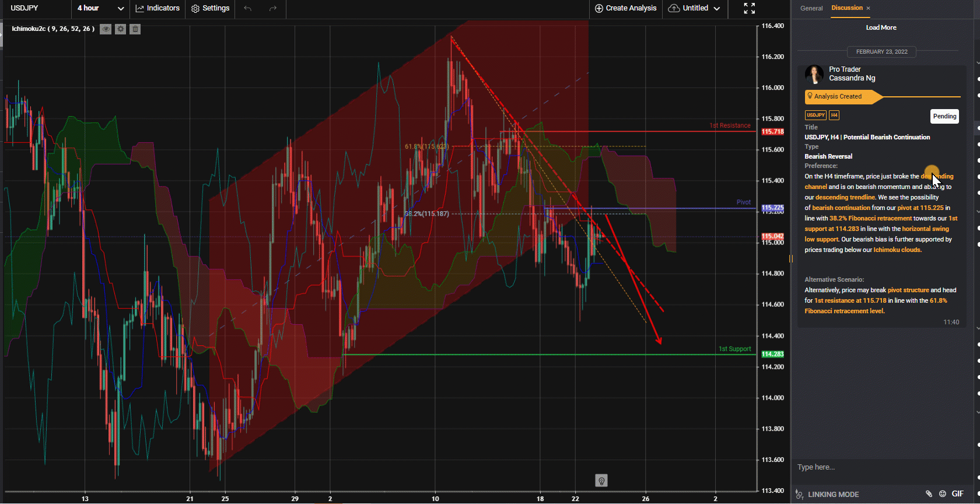Screen dimensions: 980x504
Task: Click the USDJPY tag in analysis card
Action: [x=815, y=116]
